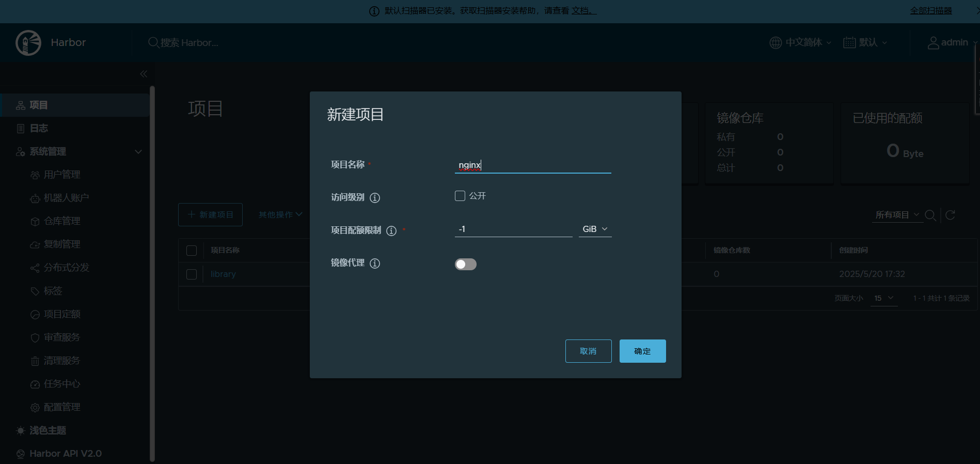Select 项目 in the sidebar
The height and width of the screenshot is (464, 980).
click(75, 105)
